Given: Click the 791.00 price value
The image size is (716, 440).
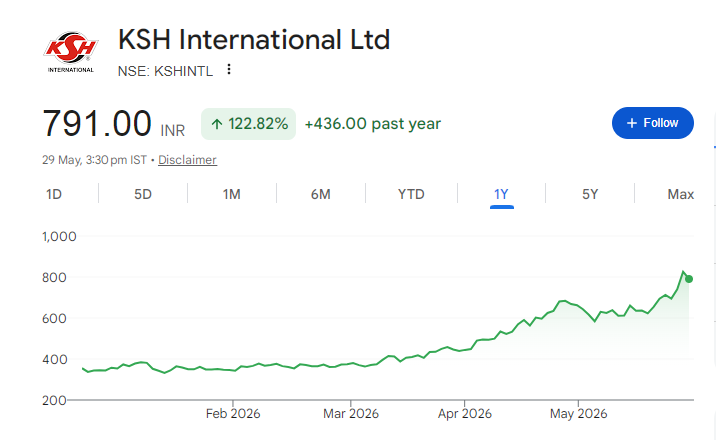Looking at the screenshot, I should [97, 123].
